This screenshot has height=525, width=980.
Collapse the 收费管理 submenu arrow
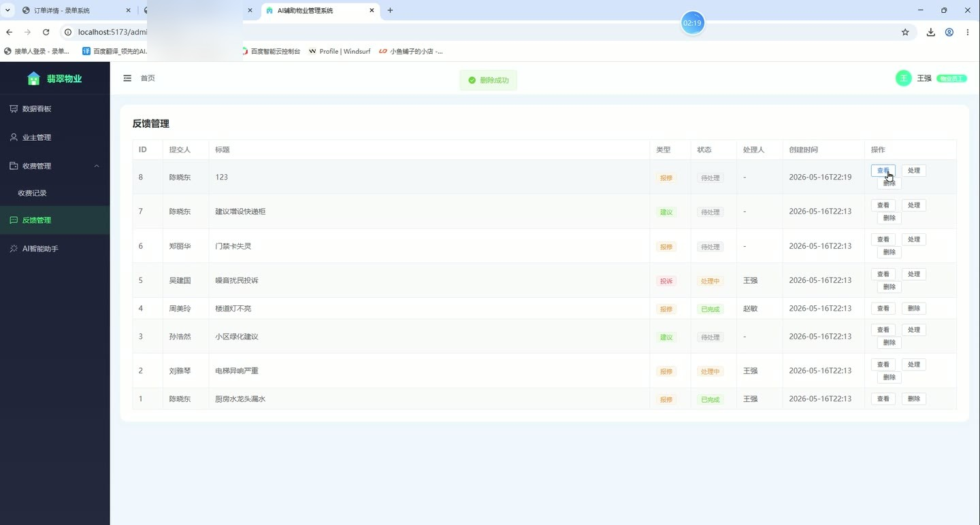[x=97, y=166]
